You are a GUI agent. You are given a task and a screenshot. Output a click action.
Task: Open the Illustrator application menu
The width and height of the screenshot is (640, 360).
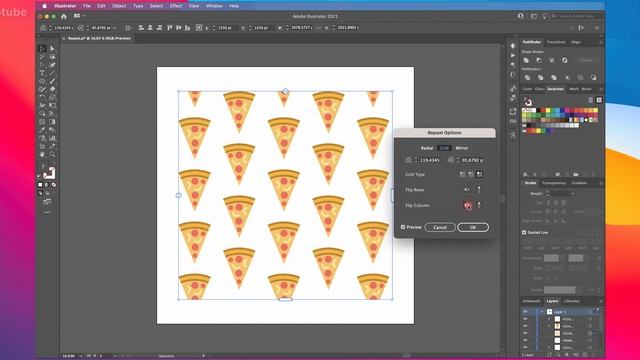65,6
